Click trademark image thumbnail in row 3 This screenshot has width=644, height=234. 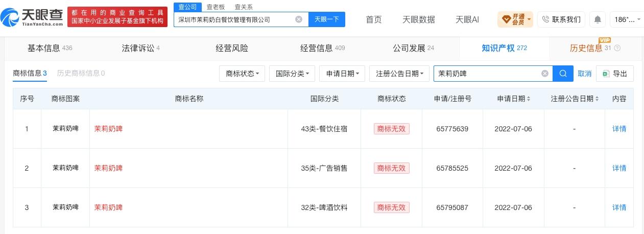[65, 207]
